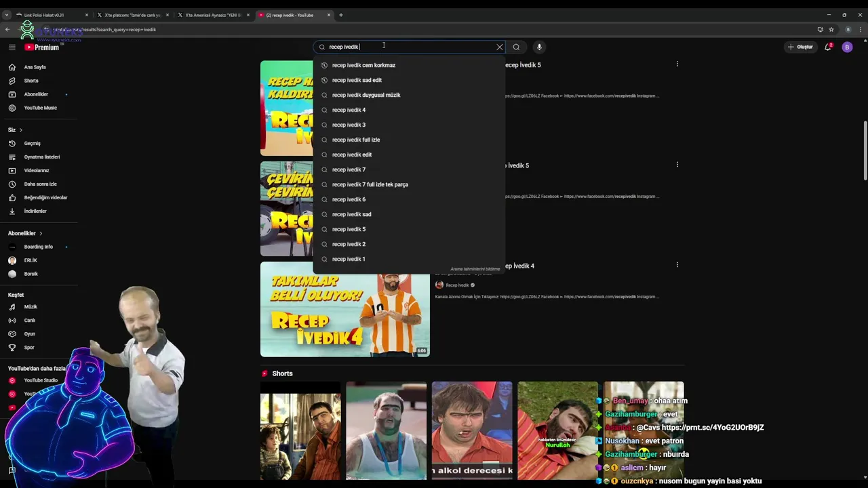868x488 pixels.
Task: Expand the Abonelikler section heading
Action: 25,233
